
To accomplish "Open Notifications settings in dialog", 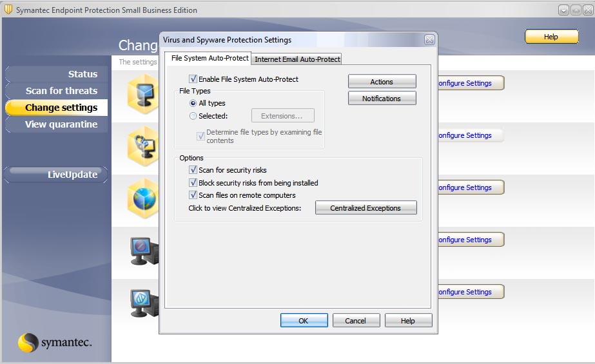I will click(382, 98).
